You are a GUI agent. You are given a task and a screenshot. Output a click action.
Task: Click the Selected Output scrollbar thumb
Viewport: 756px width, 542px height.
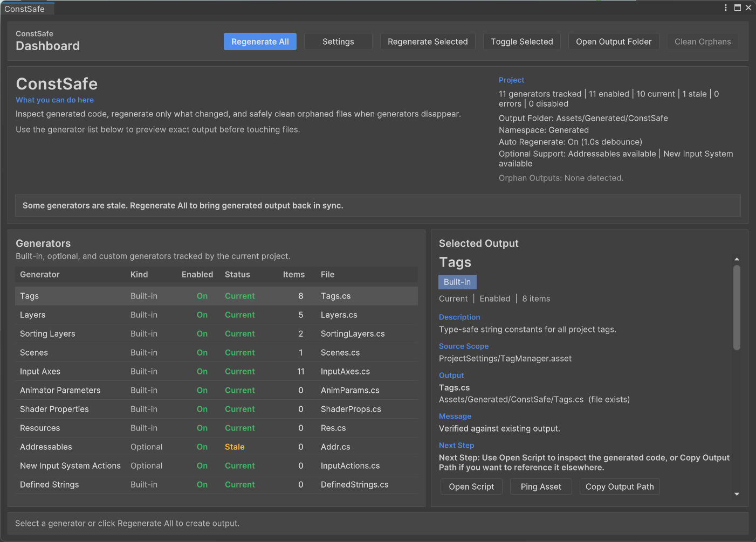[737, 307]
